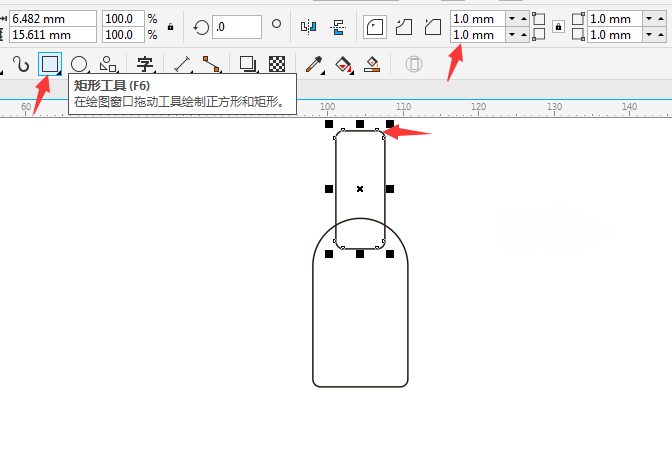Click the bottom-right corner selection handle
This screenshot has height=468, width=672.
point(390,254)
